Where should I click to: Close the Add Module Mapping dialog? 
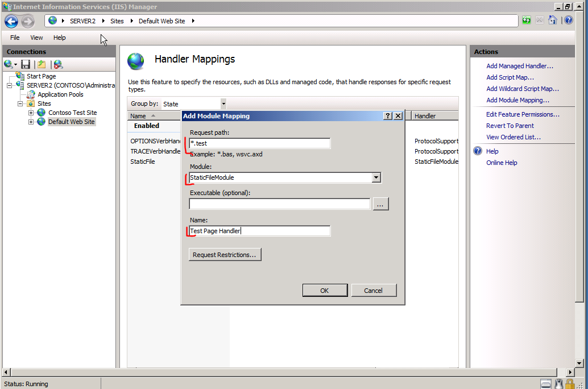point(398,116)
